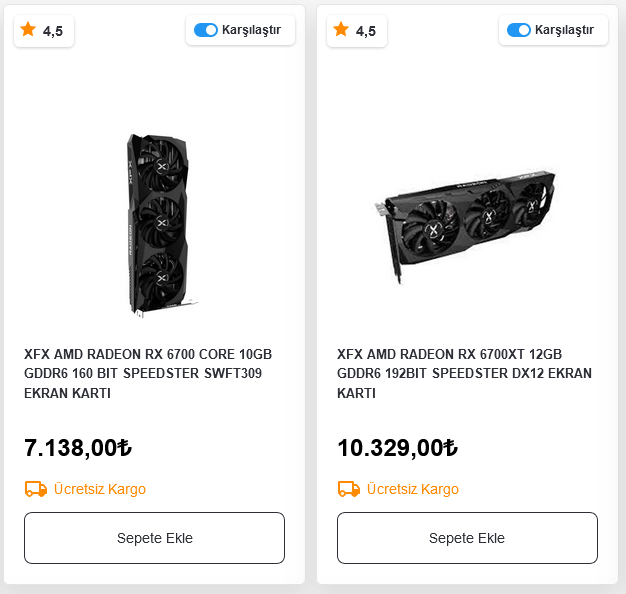Click Ücretsiz Kargo text on RX 6700 CORE card

coord(100,489)
